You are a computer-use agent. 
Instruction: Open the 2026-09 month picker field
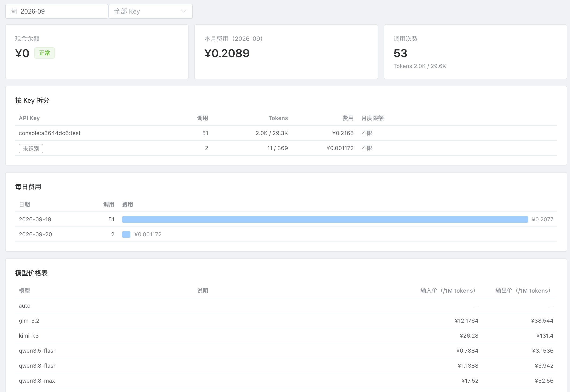[57, 11]
